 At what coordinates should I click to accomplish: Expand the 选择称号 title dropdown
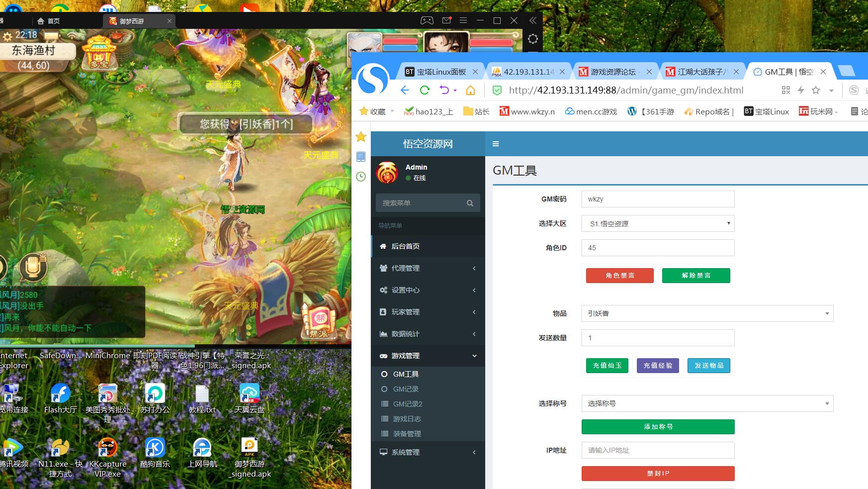[x=707, y=403]
